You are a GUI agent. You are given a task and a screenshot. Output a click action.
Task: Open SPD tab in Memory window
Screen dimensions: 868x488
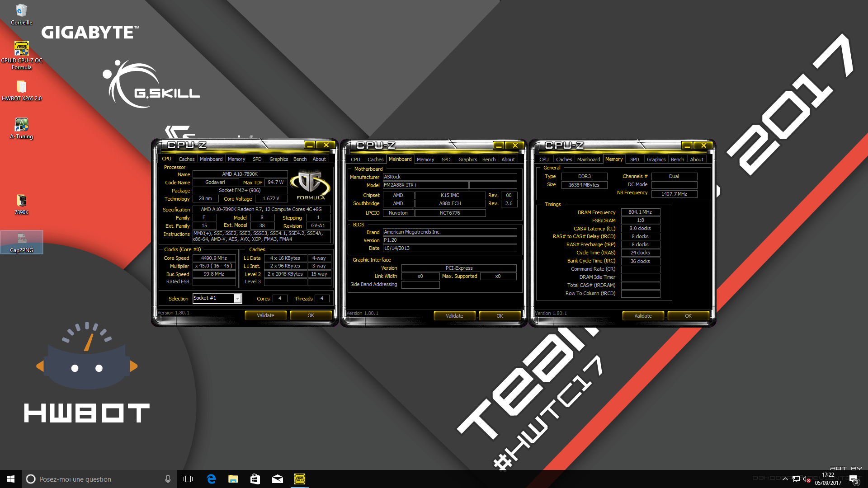tap(634, 160)
